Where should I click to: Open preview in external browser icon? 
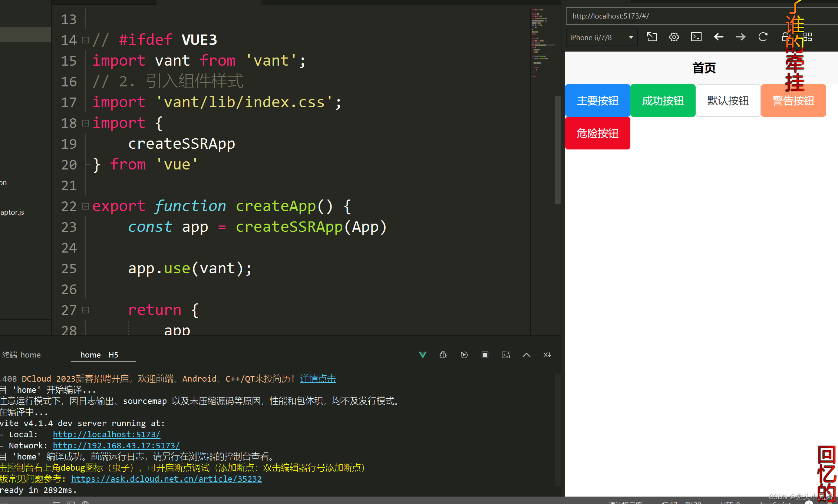pyautogui.click(x=651, y=37)
